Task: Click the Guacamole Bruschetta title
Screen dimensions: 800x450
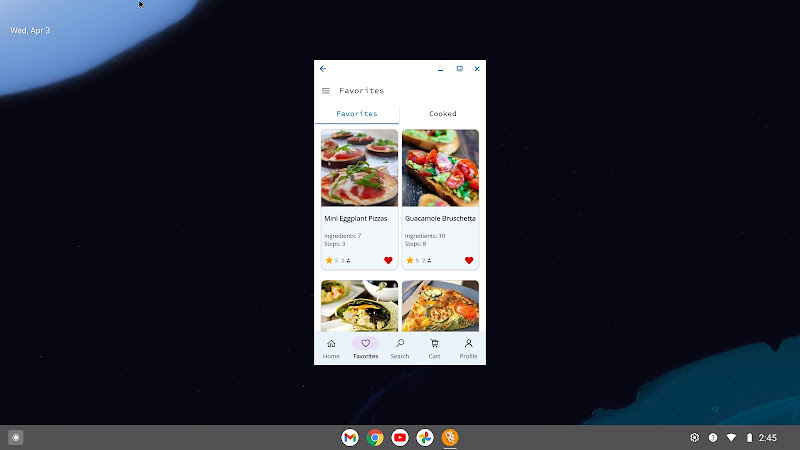Action: 440,218
